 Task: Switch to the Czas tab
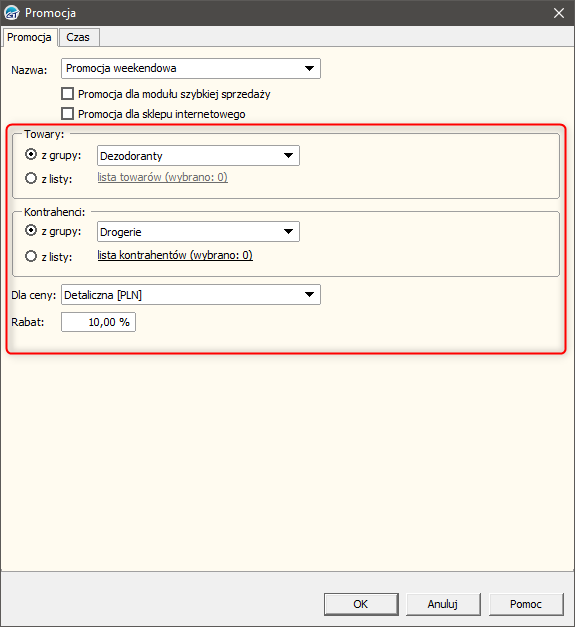coord(78,37)
